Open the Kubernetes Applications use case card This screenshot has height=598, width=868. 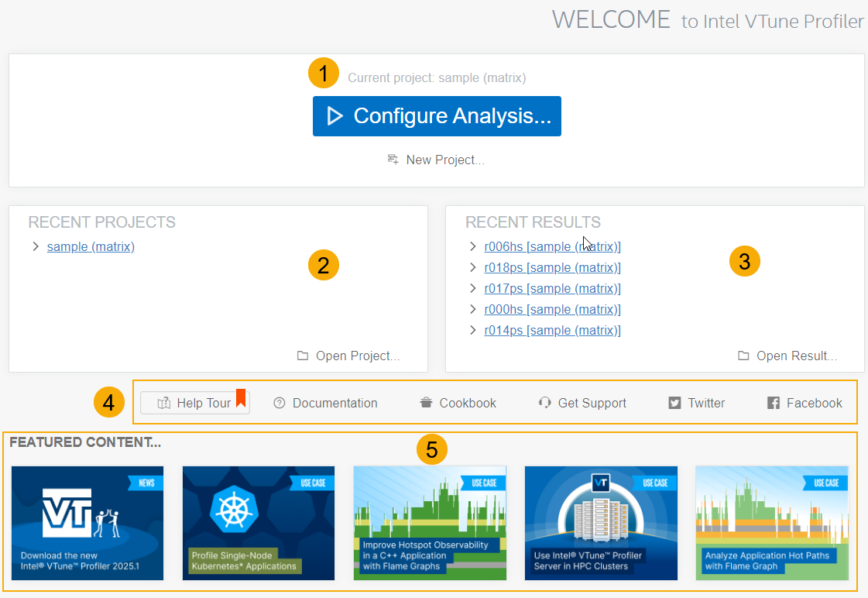pos(259,524)
